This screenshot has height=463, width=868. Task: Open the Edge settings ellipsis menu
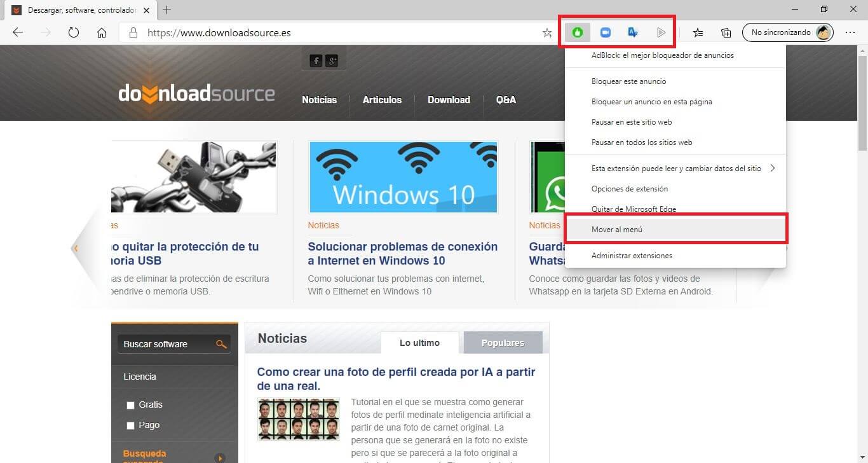pyautogui.click(x=850, y=32)
